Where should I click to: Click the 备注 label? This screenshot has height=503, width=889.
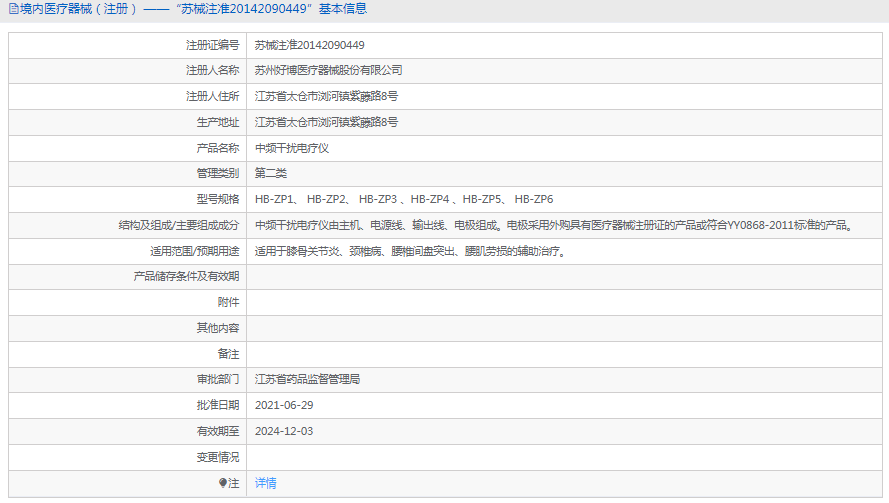[228, 354]
